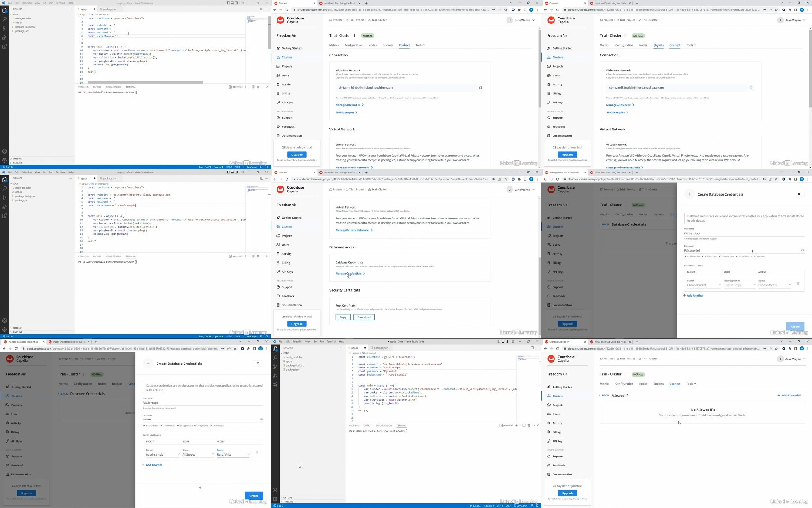The width and height of the screenshot is (812, 508).
Task: Open the Choose Bucket dropdown
Action: [x=703, y=285]
